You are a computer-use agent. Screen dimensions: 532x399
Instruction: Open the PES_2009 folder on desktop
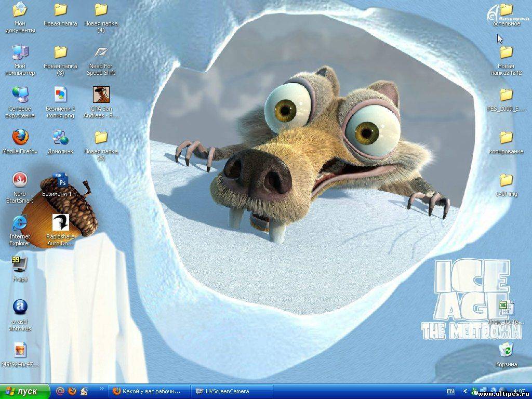(506, 95)
